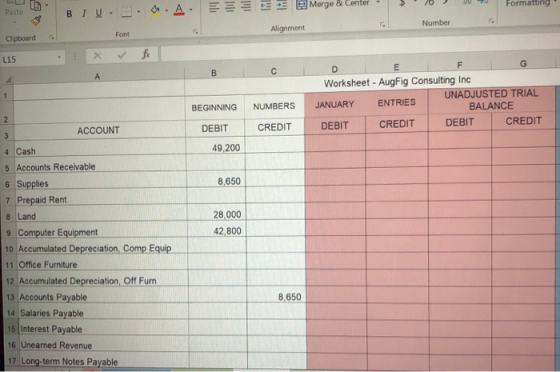This screenshot has height=372, width=560.
Task: Cancel the formula bar entry (X)
Action: click(x=97, y=56)
